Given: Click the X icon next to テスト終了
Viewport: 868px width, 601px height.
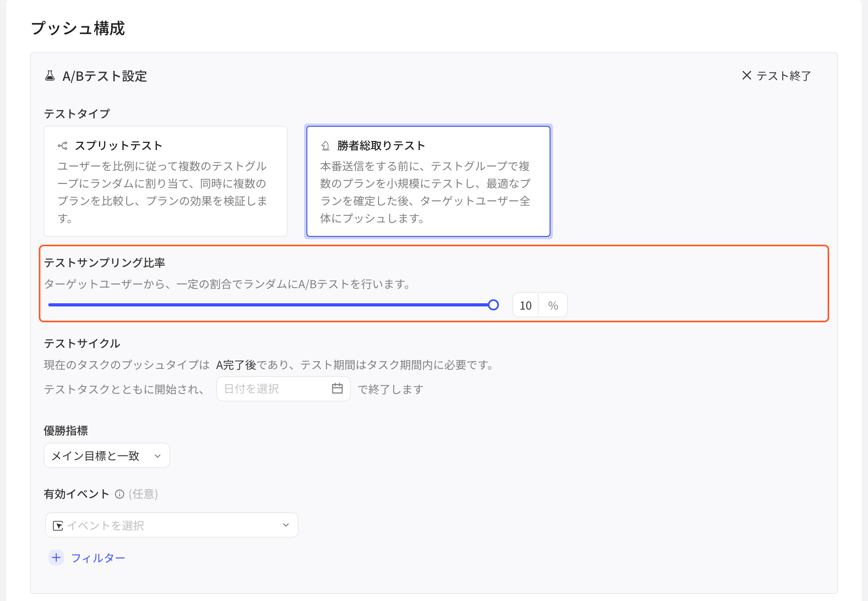Looking at the screenshot, I should [746, 75].
